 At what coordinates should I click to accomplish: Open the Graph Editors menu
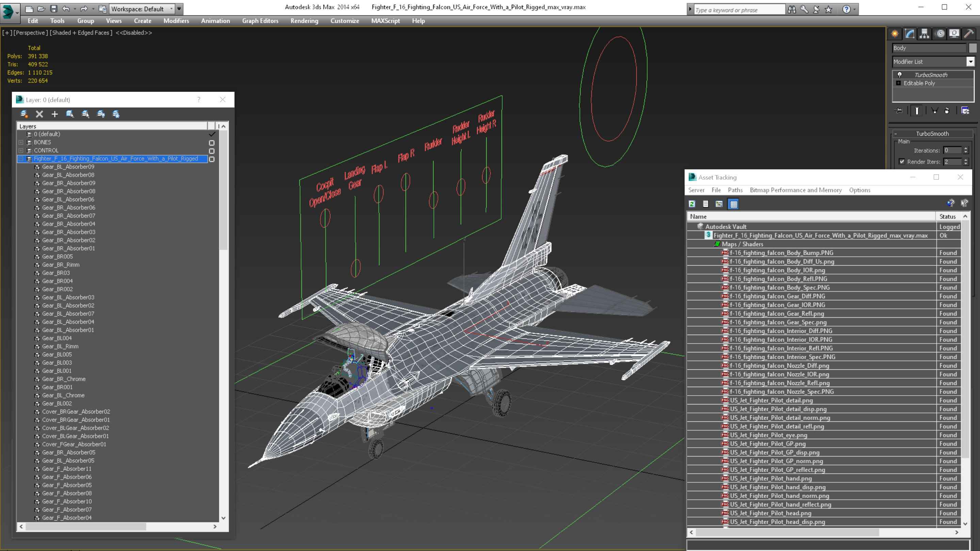pyautogui.click(x=260, y=21)
